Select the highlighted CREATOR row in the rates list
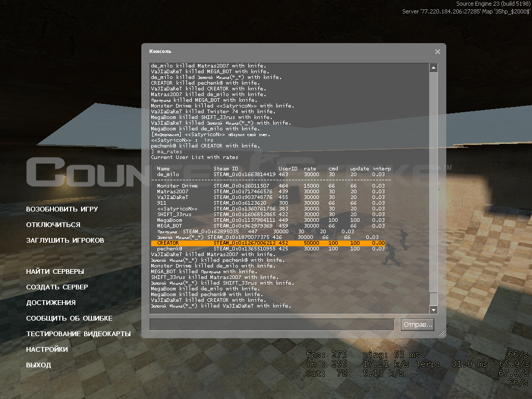Image resolution: width=532 pixels, height=399 pixels. [268, 243]
